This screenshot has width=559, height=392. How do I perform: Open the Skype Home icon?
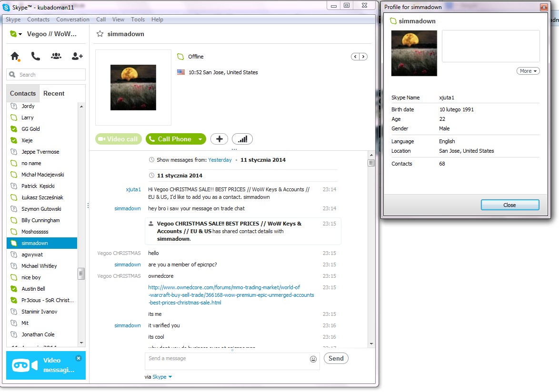pos(15,56)
